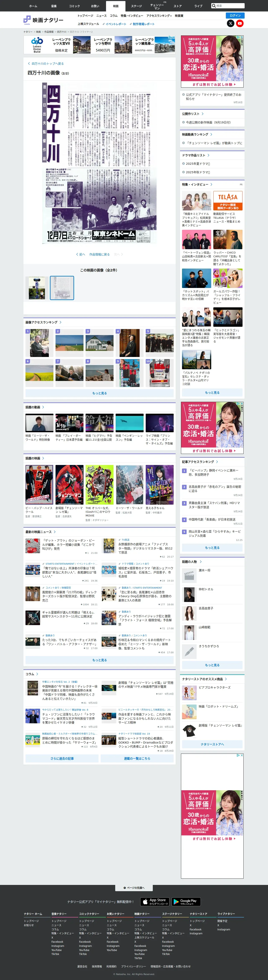Open ストア tab in top bar
Viewport: 268px width, 980px height.
177,6
